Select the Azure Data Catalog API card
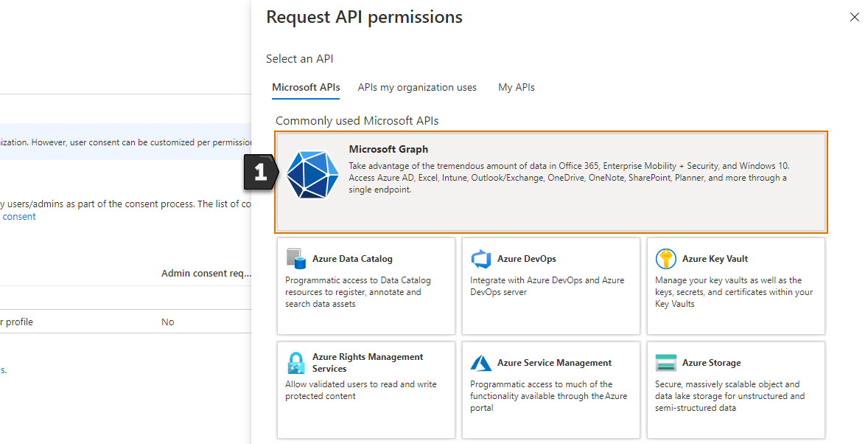Image resolution: width=868 pixels, height=444 pixels. coord(365,286)
